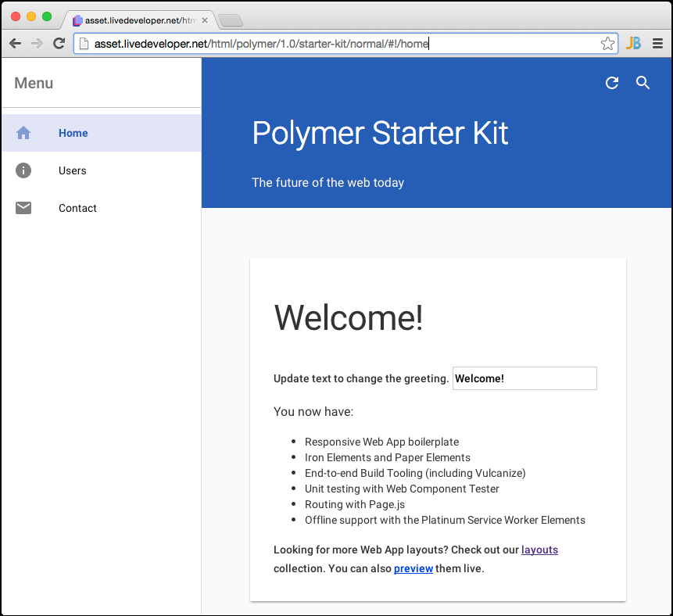The image size is (673, 616).
Task: Click the yellow minimize window button
Action: point(31,16)
